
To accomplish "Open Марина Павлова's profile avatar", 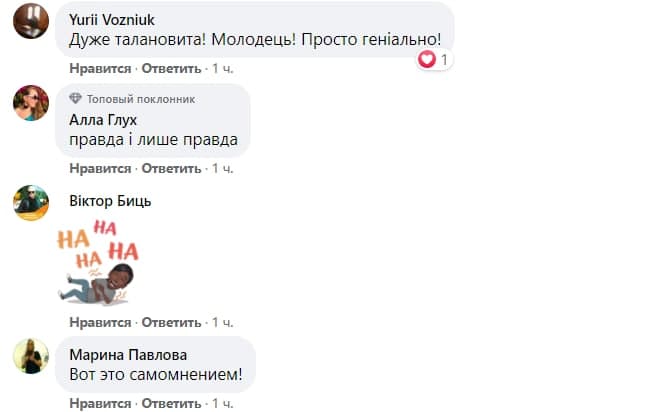I will pos(31,355).
